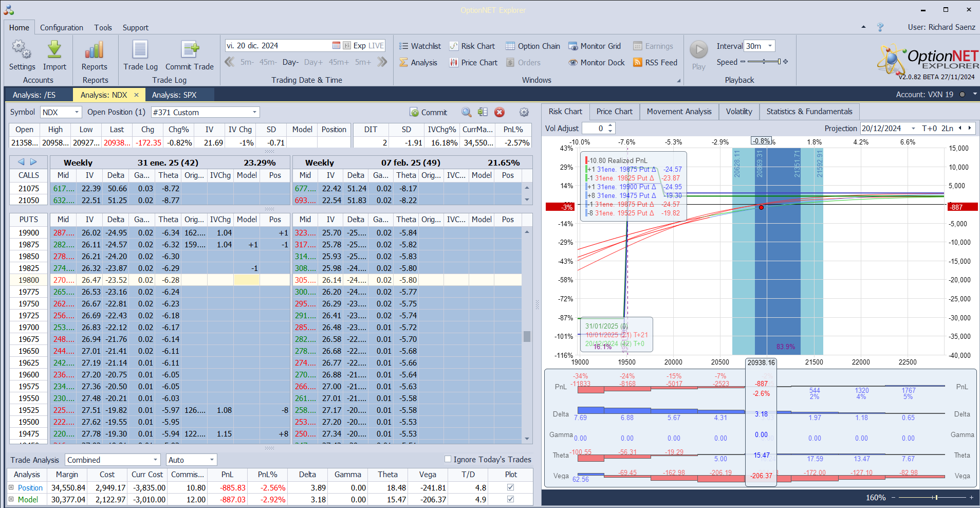Collapse the ribbon with up arrow
This screenshot has height=508, width=980.
863,27
